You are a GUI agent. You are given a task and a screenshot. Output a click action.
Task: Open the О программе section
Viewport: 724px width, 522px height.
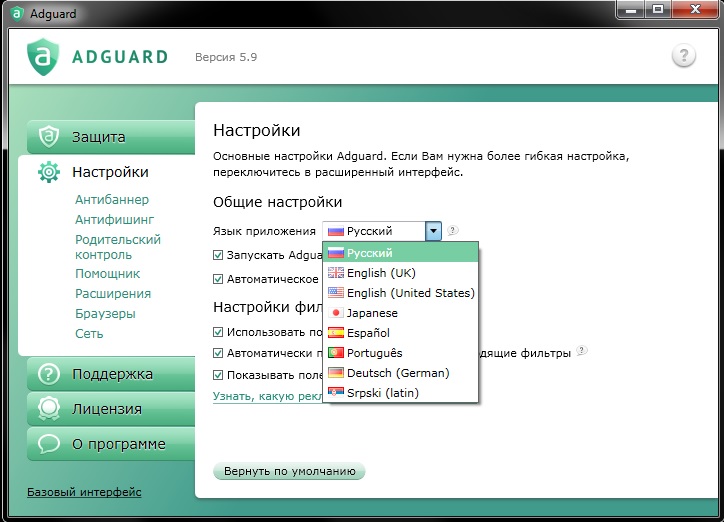tap(111, 444)
